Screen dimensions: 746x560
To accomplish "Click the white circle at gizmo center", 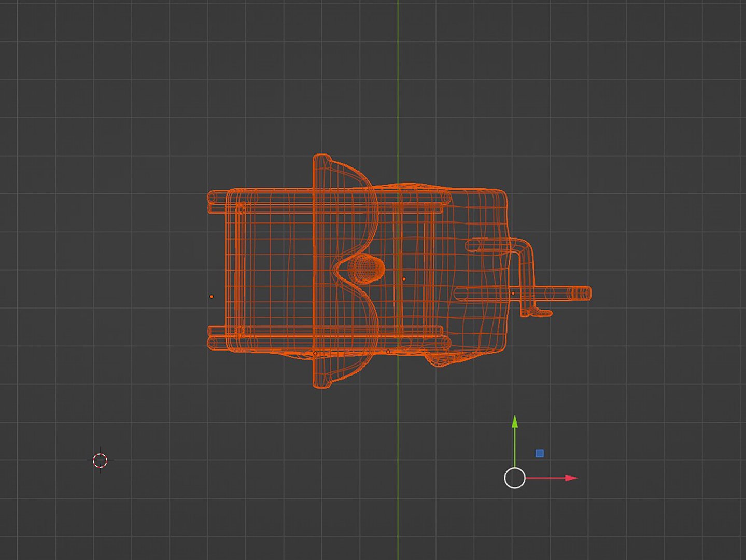I will [515, 478].
